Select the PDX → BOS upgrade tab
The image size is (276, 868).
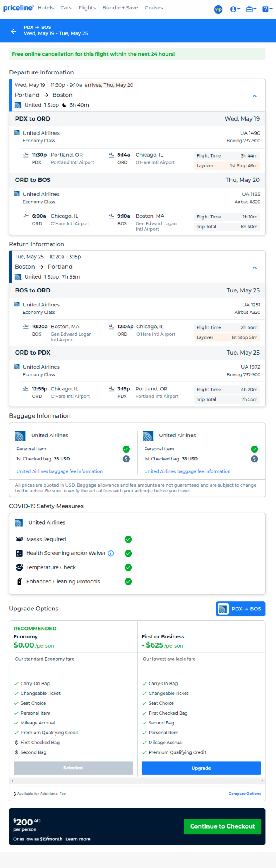(x=241, y=609)
